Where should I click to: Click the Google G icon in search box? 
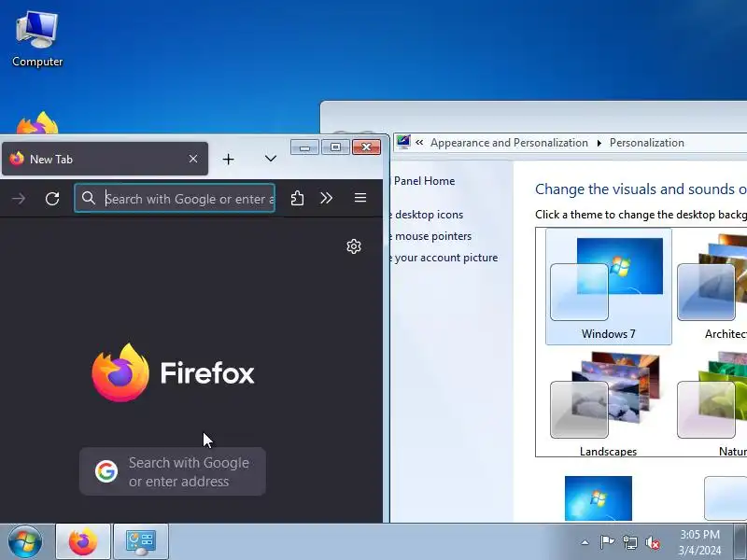pos(106,471)
